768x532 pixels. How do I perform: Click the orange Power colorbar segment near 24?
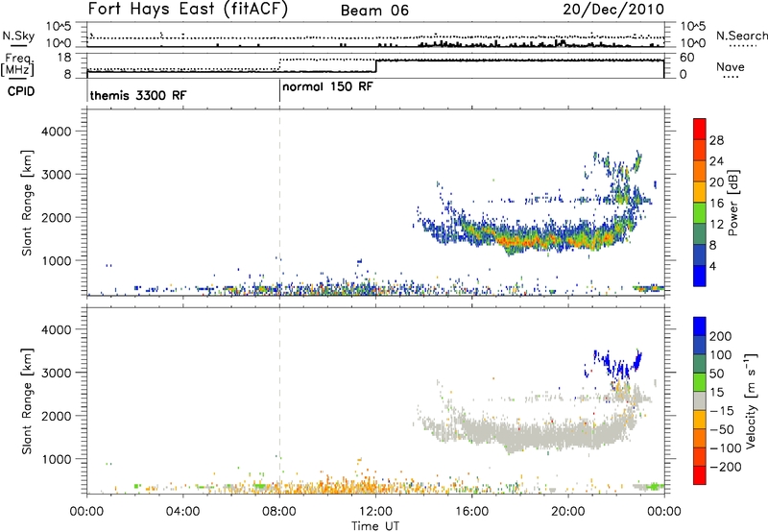coord(700,171)
